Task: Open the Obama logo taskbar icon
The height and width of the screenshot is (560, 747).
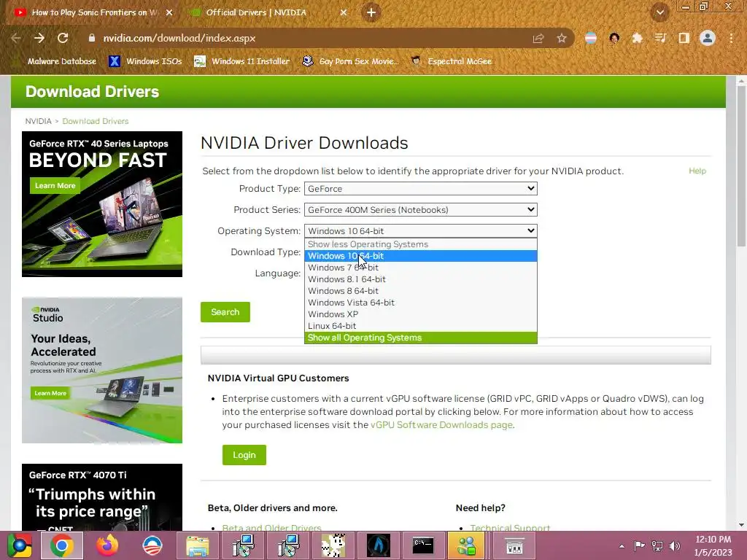Action: coord(152,545)
